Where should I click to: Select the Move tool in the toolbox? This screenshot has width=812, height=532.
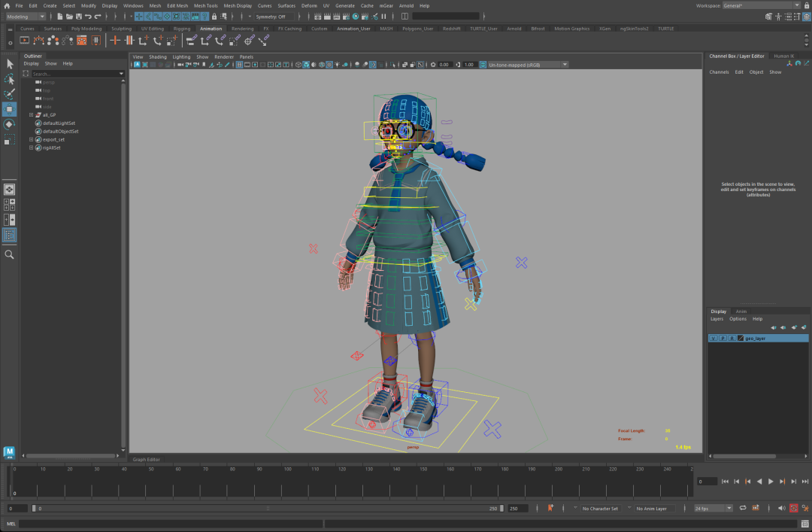[x=10, y=110]
